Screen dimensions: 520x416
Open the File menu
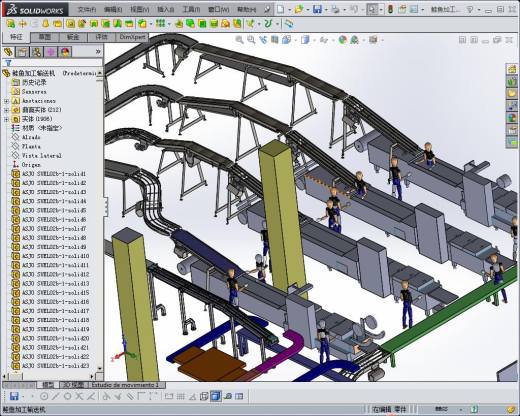(x=87, y=10)
